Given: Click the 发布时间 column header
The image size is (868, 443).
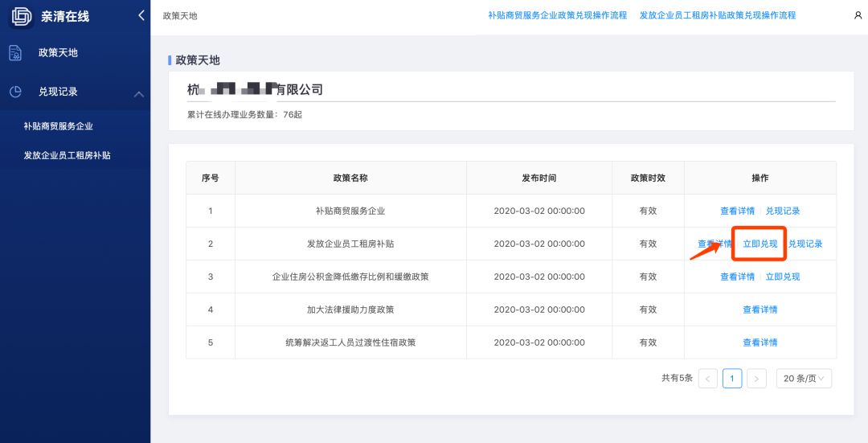Looking at the screenshot, I should coord(539,178).
